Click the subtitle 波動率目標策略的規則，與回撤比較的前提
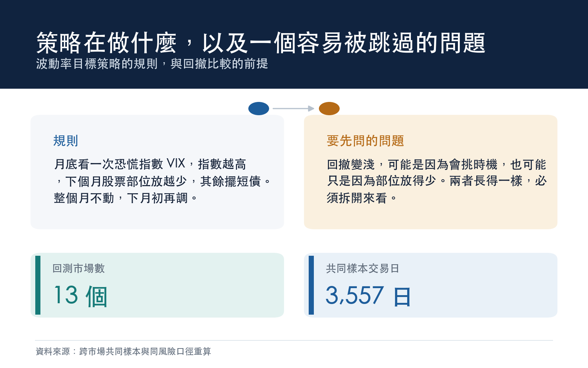 click(x=152, y=64)
